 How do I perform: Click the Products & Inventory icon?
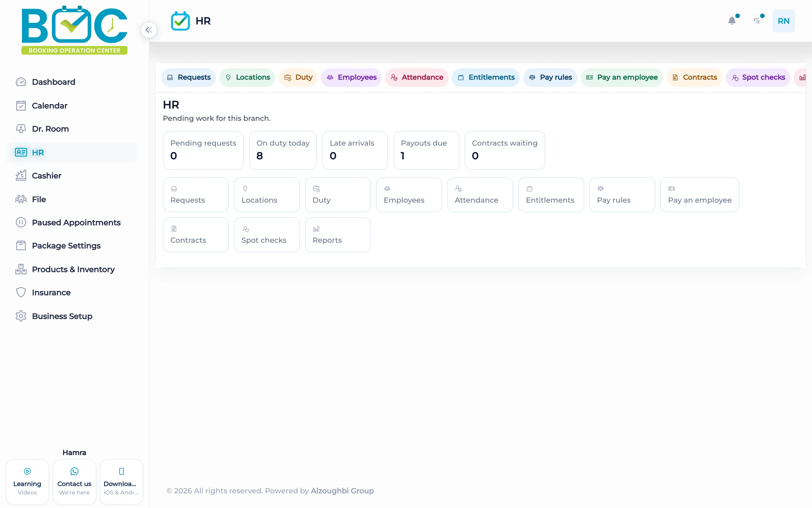tap(21, 269)
